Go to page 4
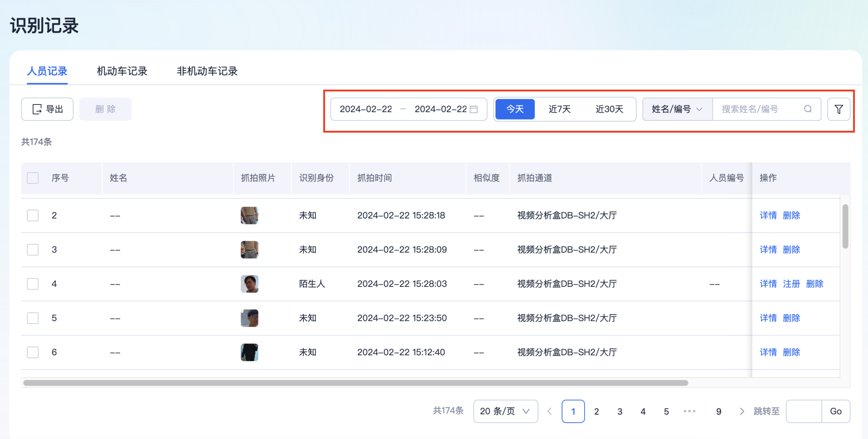868x439 pixels. pyautogui.click(x=643, y=411)
